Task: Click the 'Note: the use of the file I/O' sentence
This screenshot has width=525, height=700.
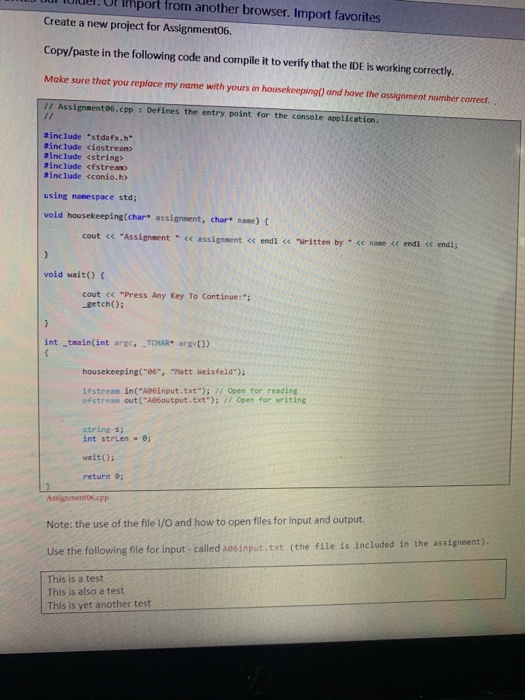Action: click(x=206, y=522)
